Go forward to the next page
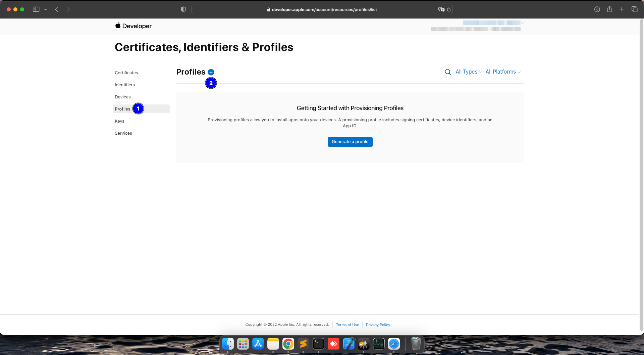The height and width of the screenshot is (355, 644). [68, 9]
